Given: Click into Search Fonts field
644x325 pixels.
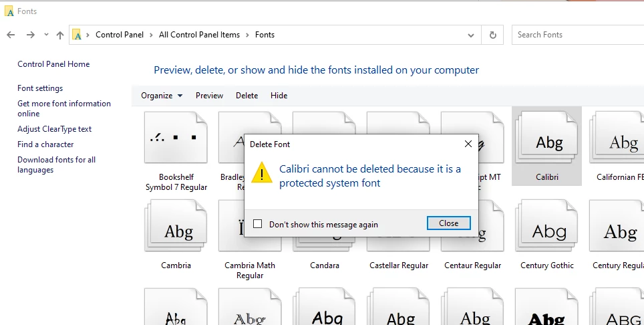Looking at the screenshot, I should click(x=577, y=35).
